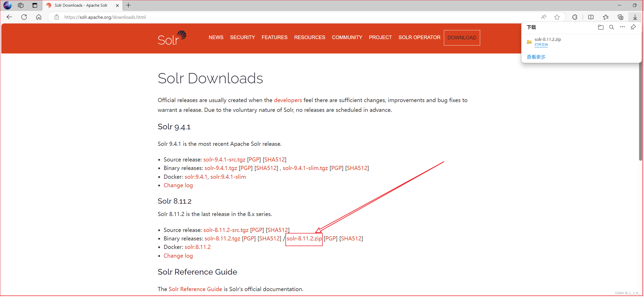The width and height of the screenshot is (644, 297).
Task: Open the solr-8.11.2.zip downloaded file
Action: pos(541,45)
